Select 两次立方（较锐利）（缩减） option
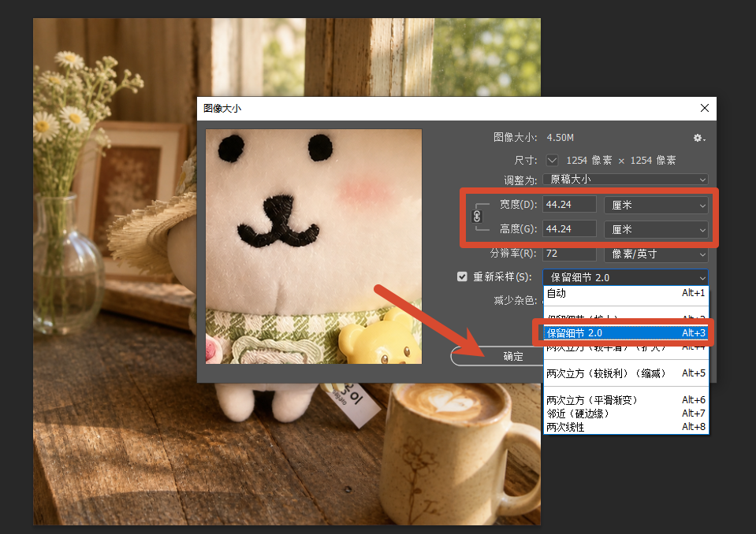The width and height of the screenshot is (756, 534). click(626, 373)
